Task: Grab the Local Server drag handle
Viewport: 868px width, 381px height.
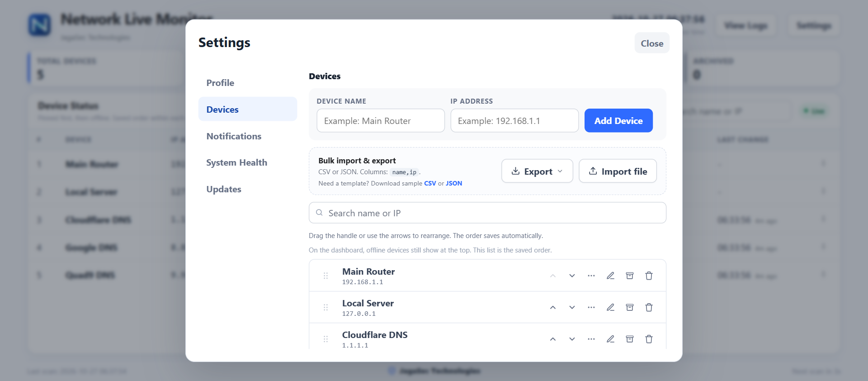Action: point(325,307)
